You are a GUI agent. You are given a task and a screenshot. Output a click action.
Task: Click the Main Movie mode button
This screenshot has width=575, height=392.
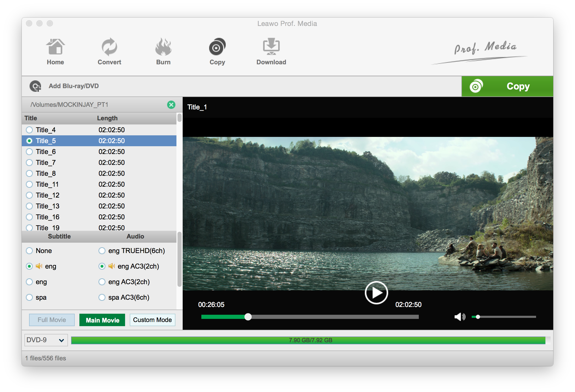tap(102, 320)
